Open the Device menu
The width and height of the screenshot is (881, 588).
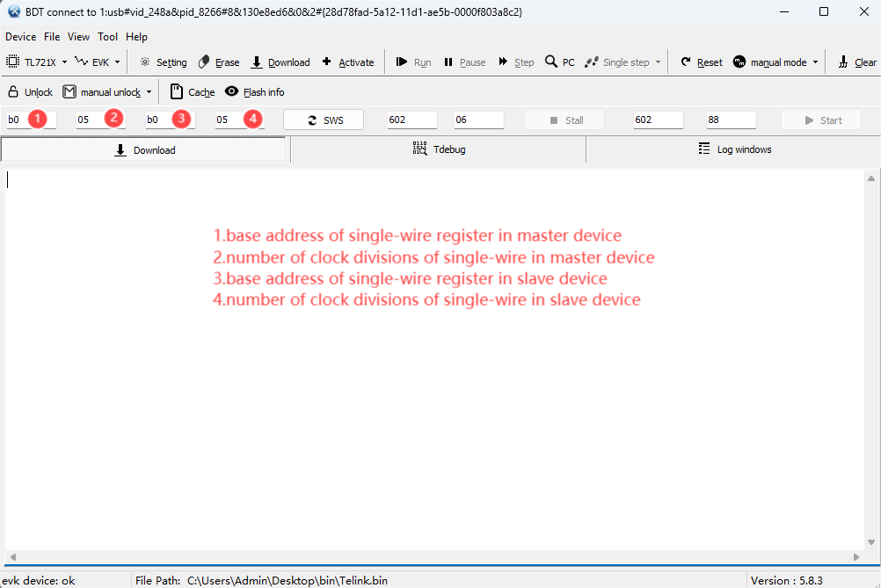(x=21, y=37)
